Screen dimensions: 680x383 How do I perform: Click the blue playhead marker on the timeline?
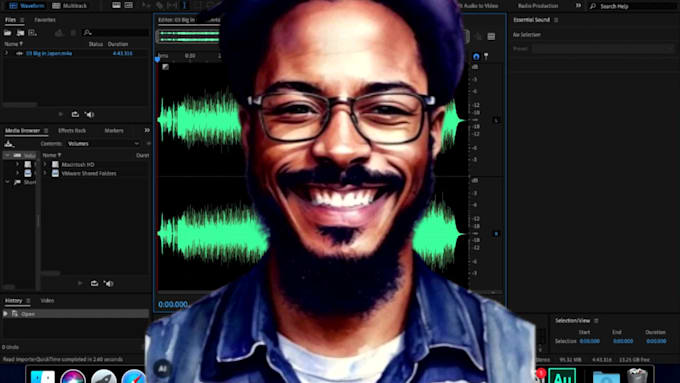pos(157,59)
